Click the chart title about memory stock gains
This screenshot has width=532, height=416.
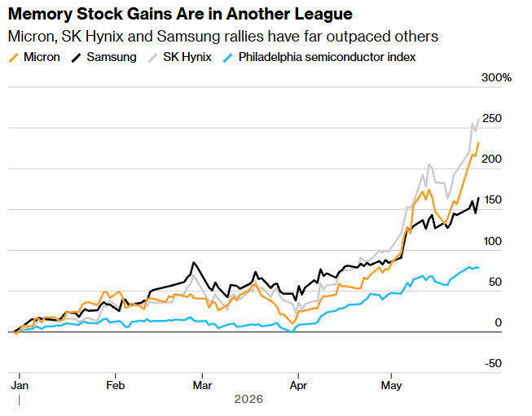[180, 14]
